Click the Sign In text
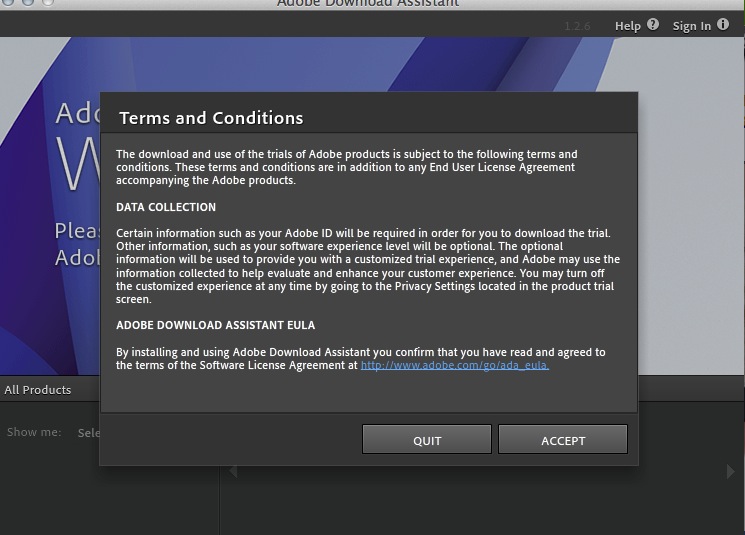 pyautogui.click(x=691, y=26)
